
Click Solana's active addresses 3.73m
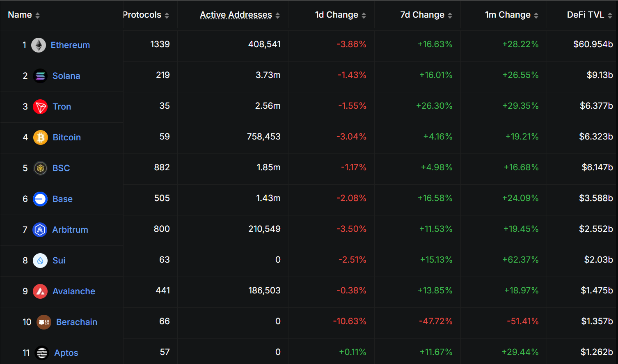268,75
